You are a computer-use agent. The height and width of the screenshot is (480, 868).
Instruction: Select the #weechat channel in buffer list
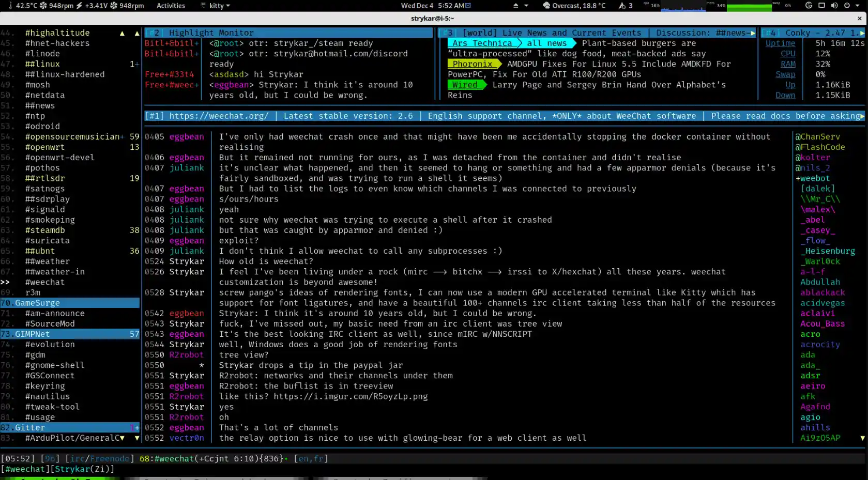coord(45,282)
